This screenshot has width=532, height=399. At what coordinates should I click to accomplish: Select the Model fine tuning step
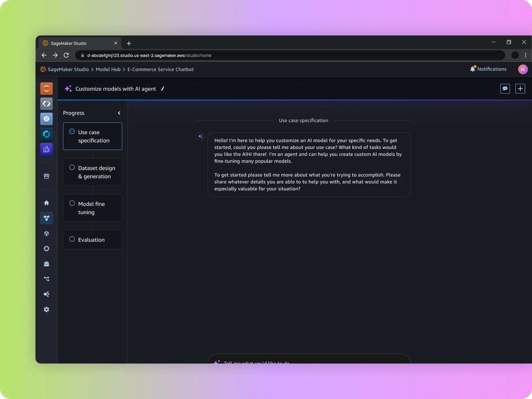93,208
